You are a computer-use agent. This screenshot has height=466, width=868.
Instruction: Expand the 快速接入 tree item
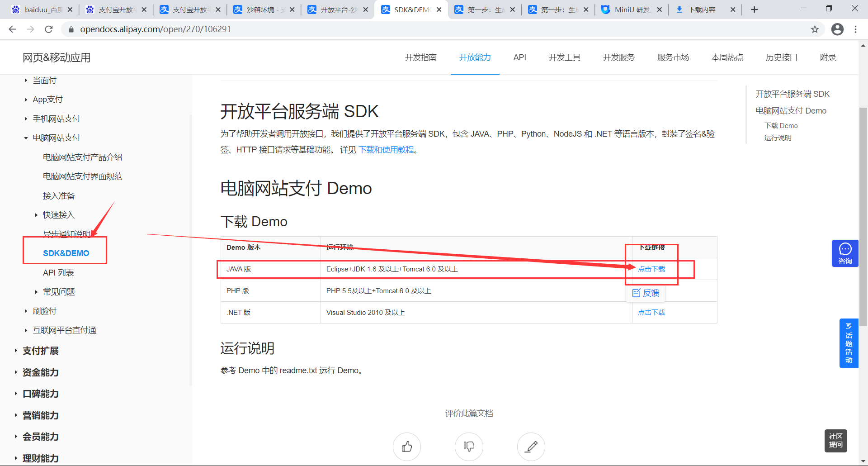click(x=36, y=215)
